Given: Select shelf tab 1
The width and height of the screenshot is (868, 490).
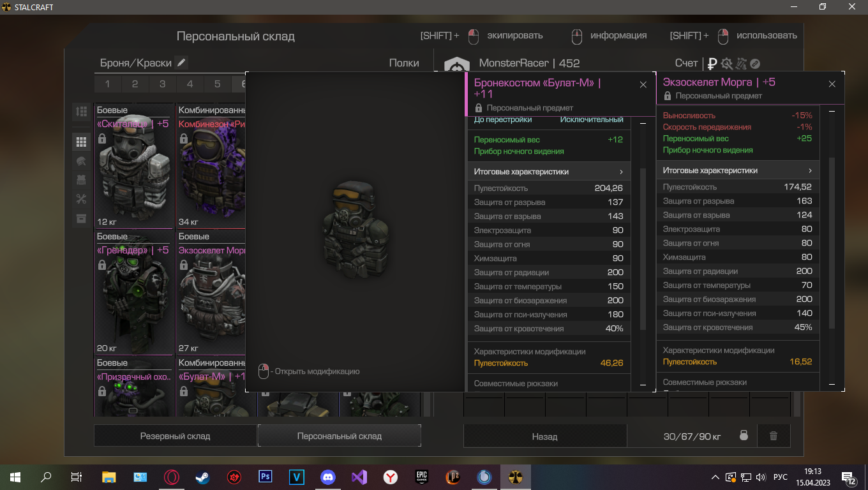Looking at the screenshot, I should click(108, 84).
